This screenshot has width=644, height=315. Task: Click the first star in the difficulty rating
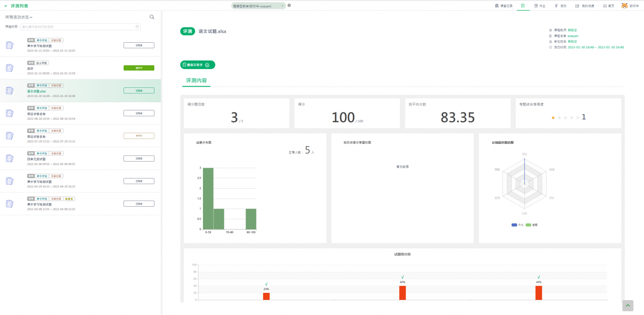[x=553, y=118]
